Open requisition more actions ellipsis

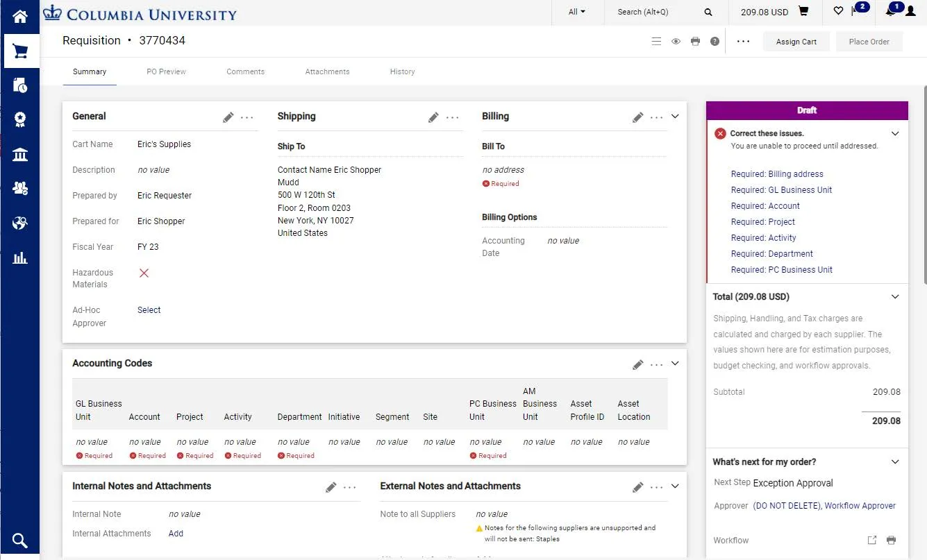click(x=743, y=42)
